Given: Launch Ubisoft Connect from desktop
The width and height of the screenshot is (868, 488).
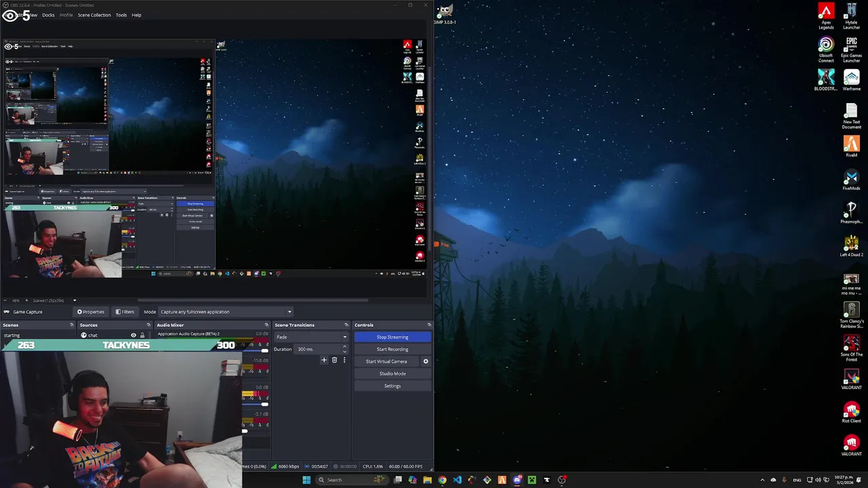Looking at the screenshot, I should (826, 49).
